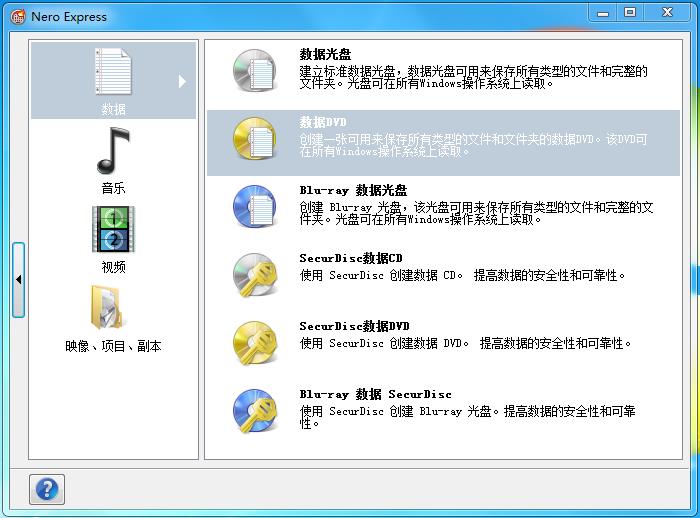Select the 数据 document icon in sidebar
Image resolution: width=700 pixels, height=518 pixels.
pyautogui.click(x=113, y=71)
